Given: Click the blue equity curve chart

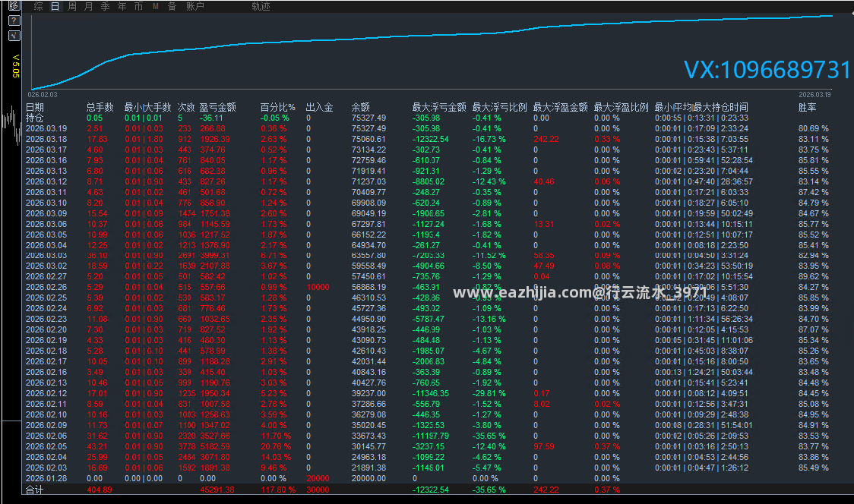Looking at the screenshot, I should (432, 52).
